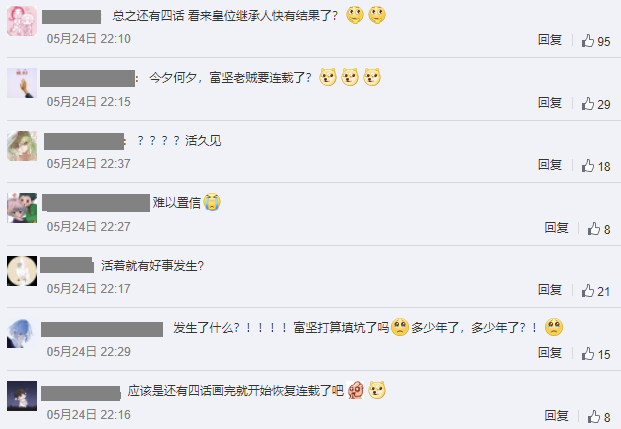Reply to the 今夕何夕 comment

[550, 103]
